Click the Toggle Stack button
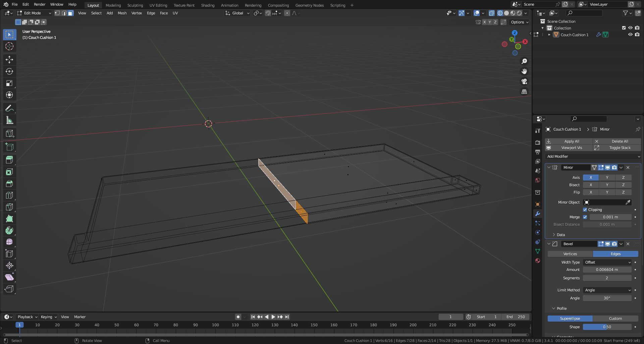 point(617,148)
